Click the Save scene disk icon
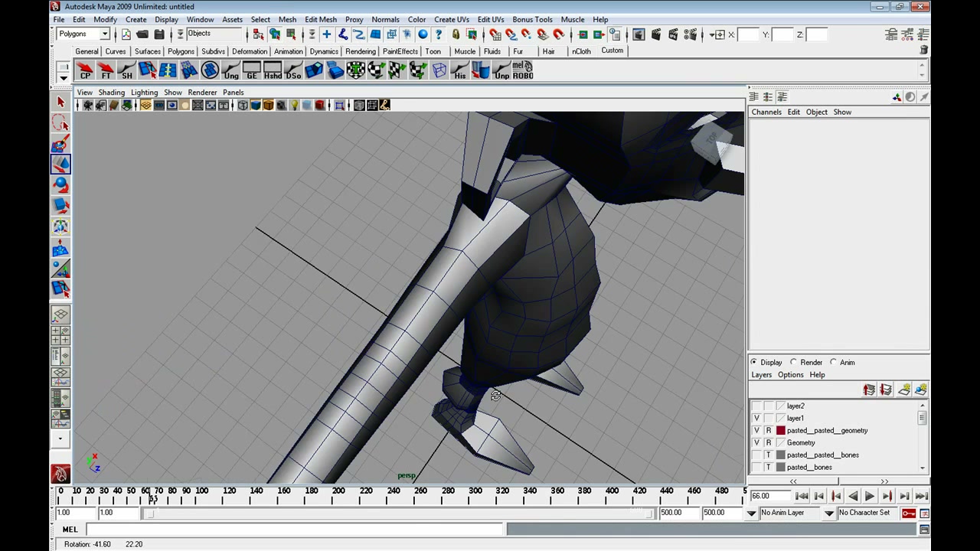 click(x=159, y=34)
